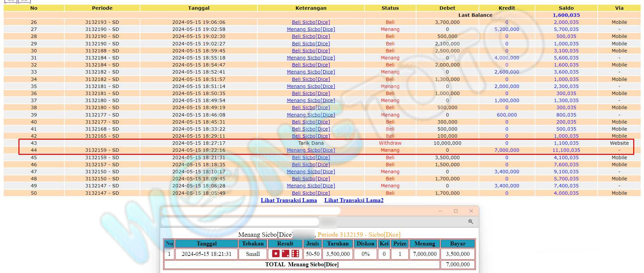Click the Tanggal column header in main table
Image resolution: width=644 pixels, height=273 pixels.
point(199,8)
